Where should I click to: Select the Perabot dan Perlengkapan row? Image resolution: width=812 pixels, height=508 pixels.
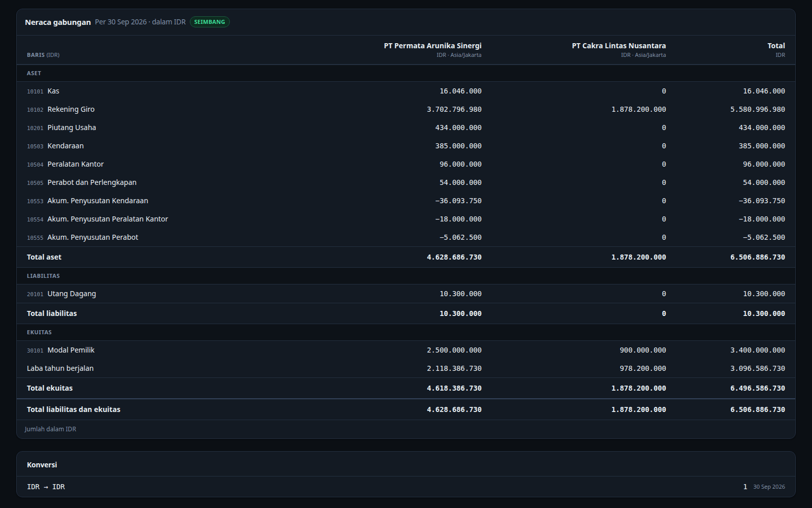406,182
